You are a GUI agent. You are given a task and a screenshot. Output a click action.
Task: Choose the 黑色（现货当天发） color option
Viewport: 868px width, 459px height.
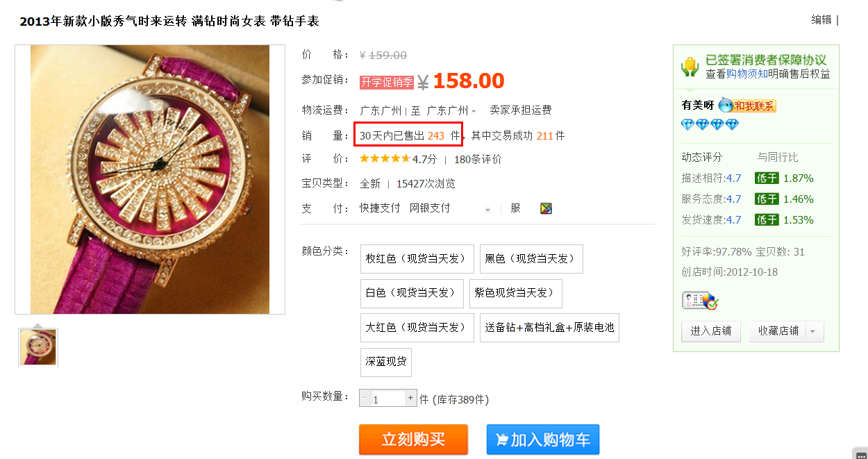point(531,259)
